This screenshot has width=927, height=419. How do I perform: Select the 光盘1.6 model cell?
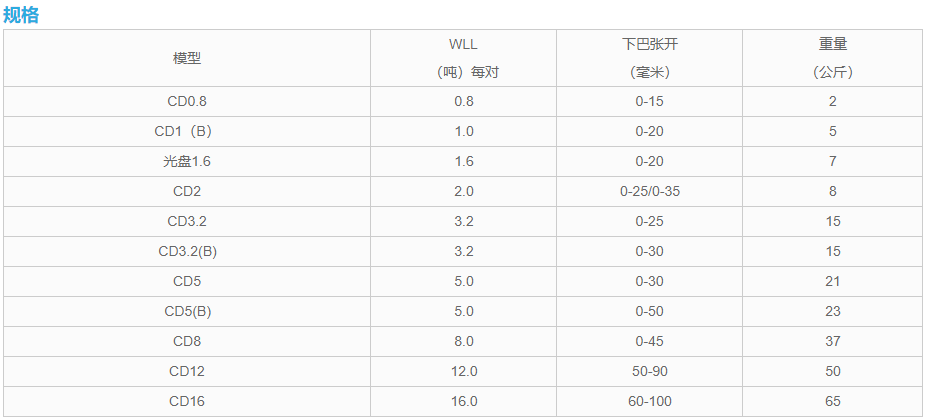pos(187,161)
